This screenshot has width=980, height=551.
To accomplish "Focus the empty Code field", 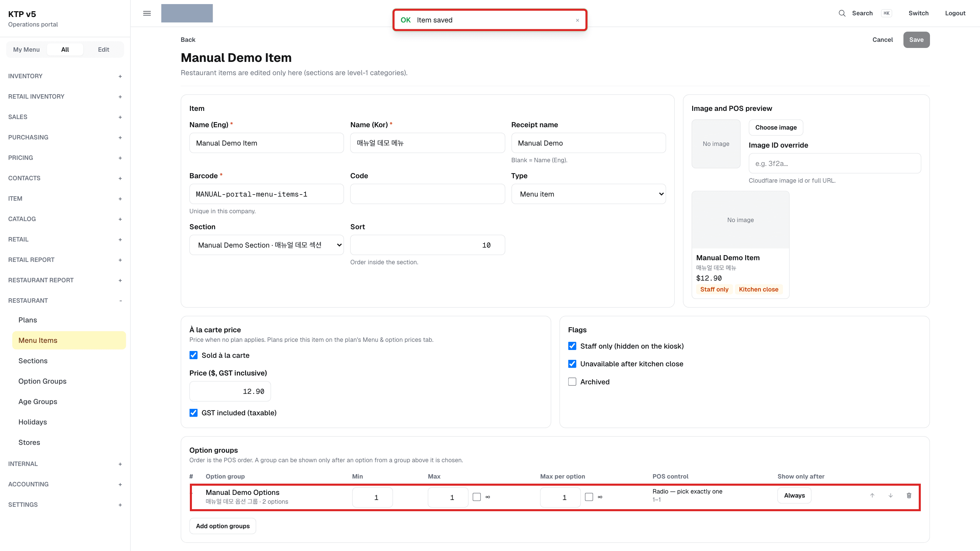I will point(427,194).
